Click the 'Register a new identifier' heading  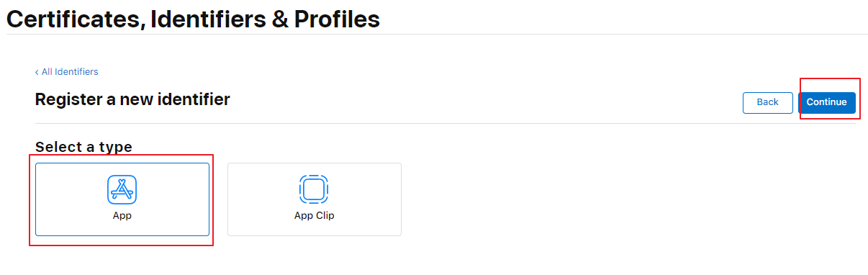pos(132,99)
